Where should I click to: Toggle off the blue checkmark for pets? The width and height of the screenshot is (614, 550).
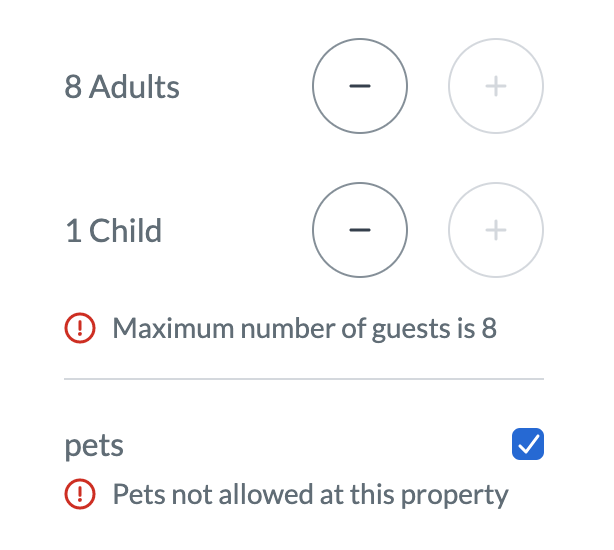[527, 444]
